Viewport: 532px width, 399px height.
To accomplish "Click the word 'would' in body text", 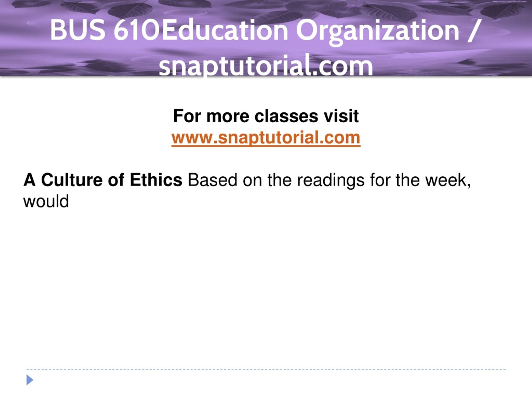I will tap(46, 201).
